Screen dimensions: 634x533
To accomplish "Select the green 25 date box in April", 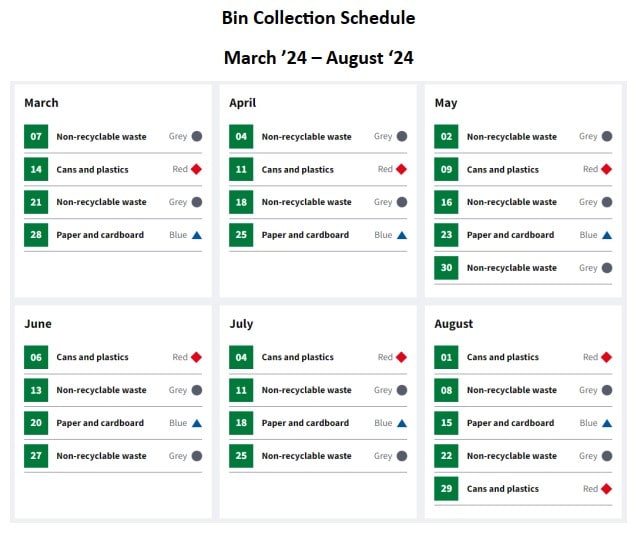I will [241, 235].
